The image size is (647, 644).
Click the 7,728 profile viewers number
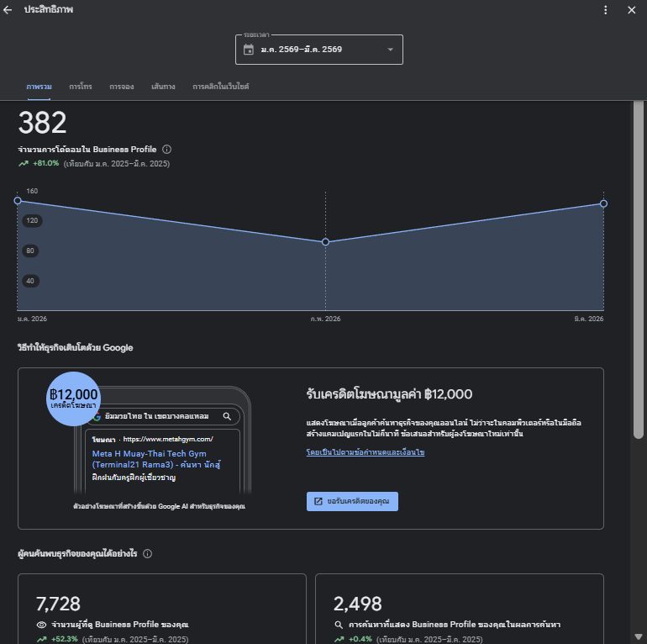click(x=58, y=604)
